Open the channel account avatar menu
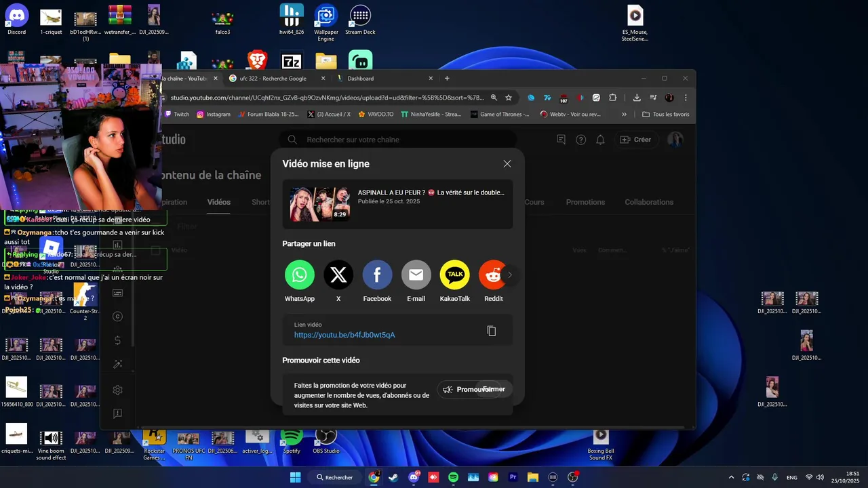The image size is (868, 488). pyautogui.click(x=675, y=140)
